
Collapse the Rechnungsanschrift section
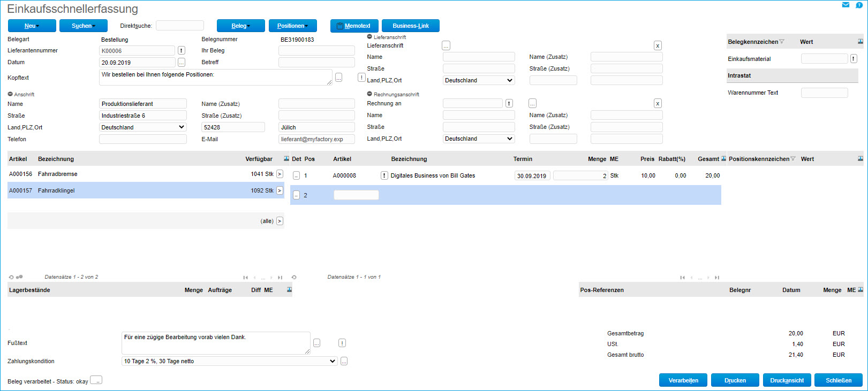click(369, 94)
